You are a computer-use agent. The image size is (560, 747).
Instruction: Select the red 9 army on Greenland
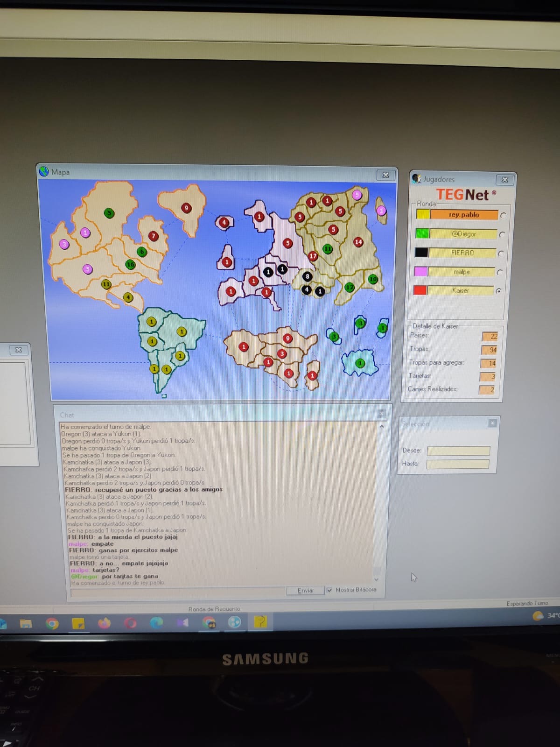tap(186, 208)
